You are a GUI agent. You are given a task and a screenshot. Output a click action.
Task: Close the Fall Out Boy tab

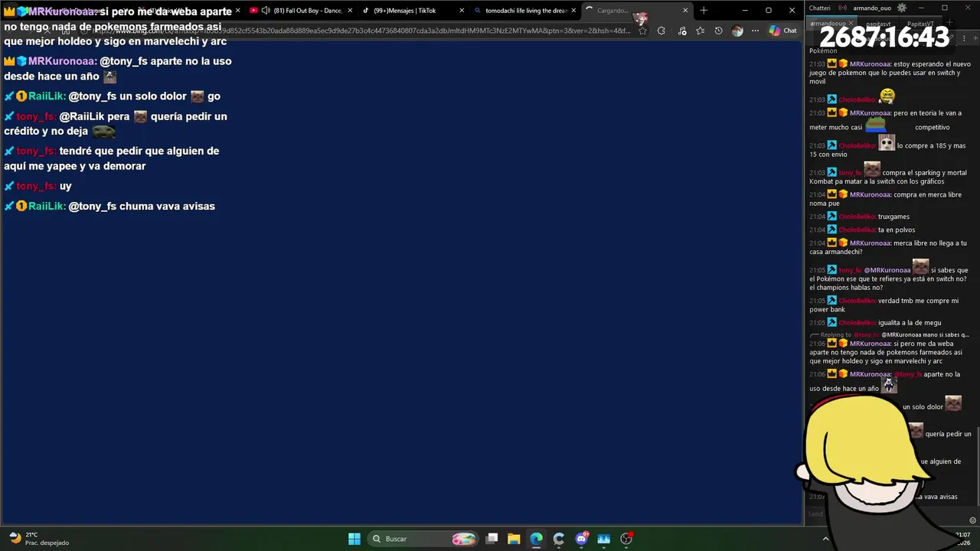[x=350, y=11]
